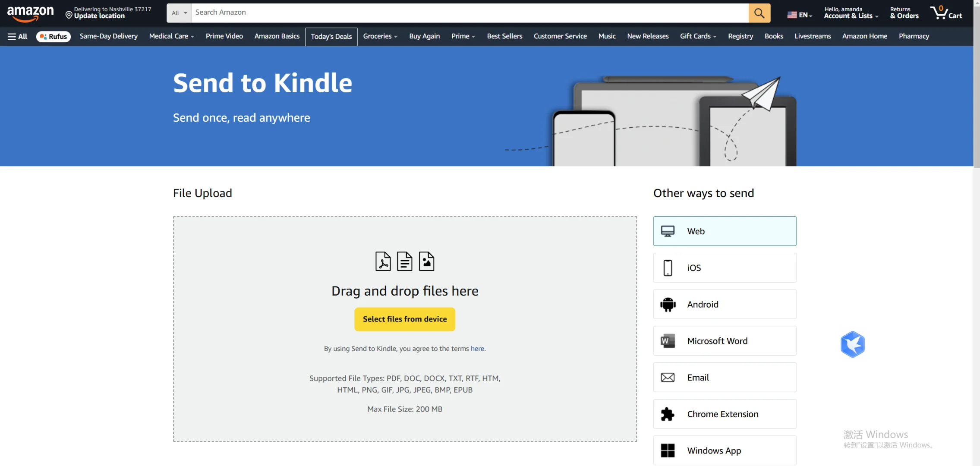Open the terms 'here' link
The image size is (980, 466).
click(477, 349)
